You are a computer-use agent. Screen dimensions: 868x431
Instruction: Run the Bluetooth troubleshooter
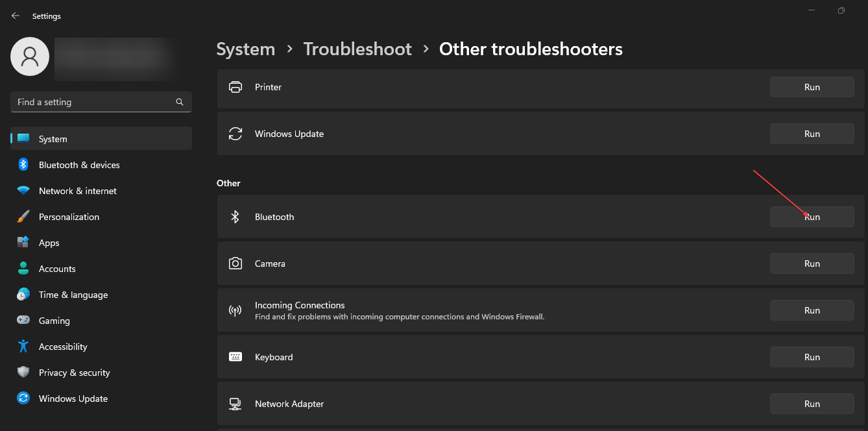[812, 217]
